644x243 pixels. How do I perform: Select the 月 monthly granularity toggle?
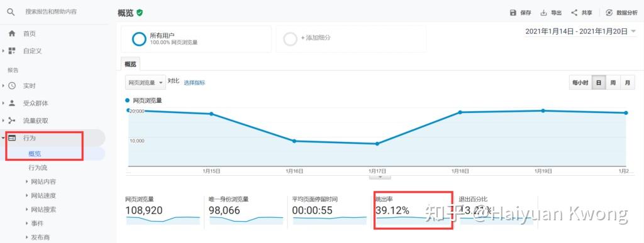pyautogui.click(x=627, y=83)
